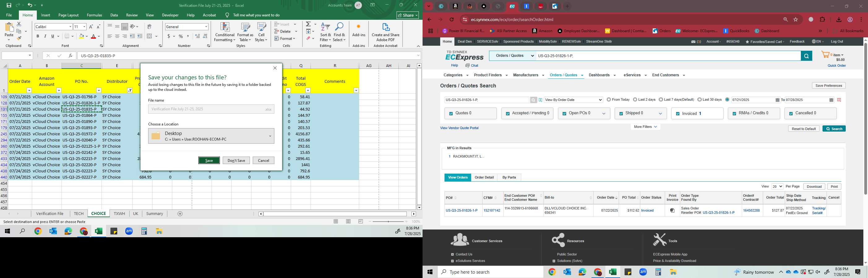Open the Calibri font name dropdown
Image resolution: width=868 pixels, height=278 pixels.
70,27
